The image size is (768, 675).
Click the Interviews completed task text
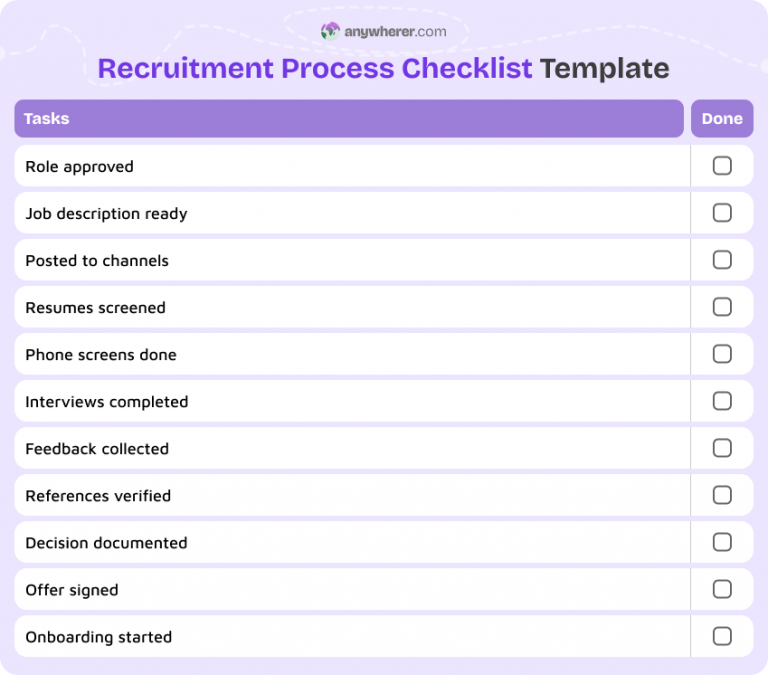tap(107, 402)
